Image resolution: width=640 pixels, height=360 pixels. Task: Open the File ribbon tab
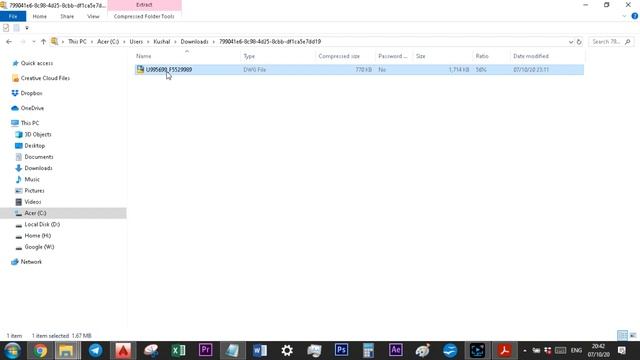click(13, 16)
